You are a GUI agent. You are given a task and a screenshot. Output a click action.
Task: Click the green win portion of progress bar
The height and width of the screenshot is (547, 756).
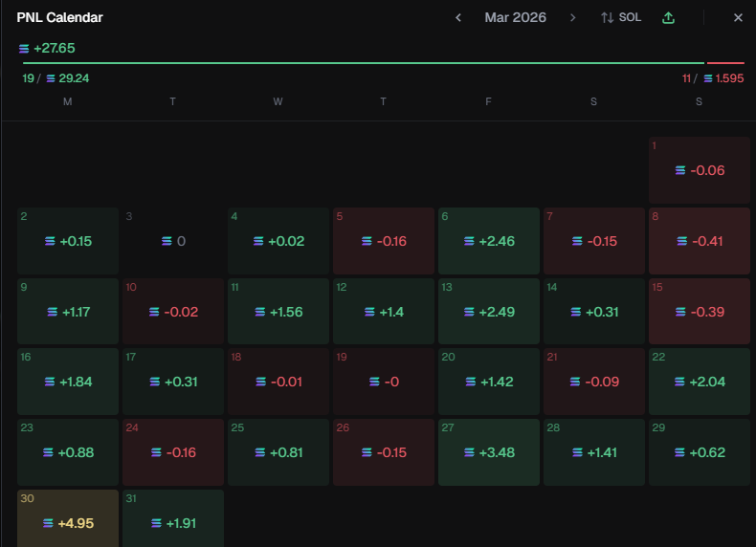(364, 63)
